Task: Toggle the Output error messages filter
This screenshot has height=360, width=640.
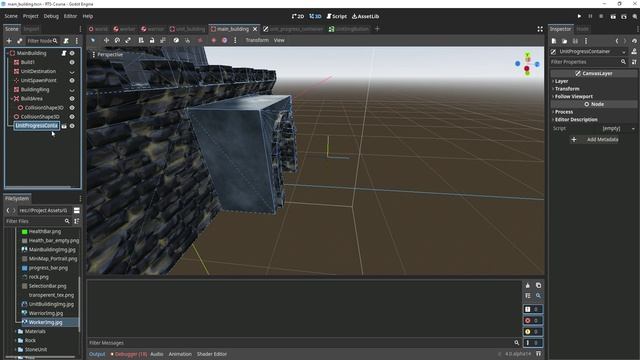Action: (533, 320)
